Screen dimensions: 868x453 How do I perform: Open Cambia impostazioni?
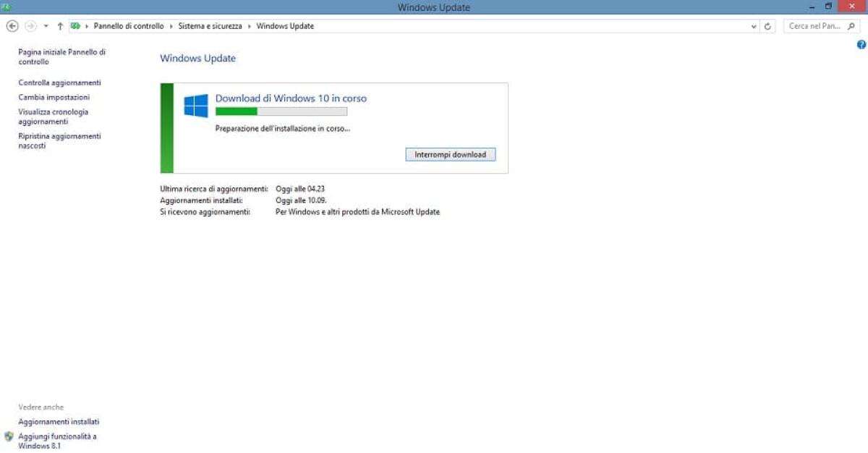click(54, 97)
